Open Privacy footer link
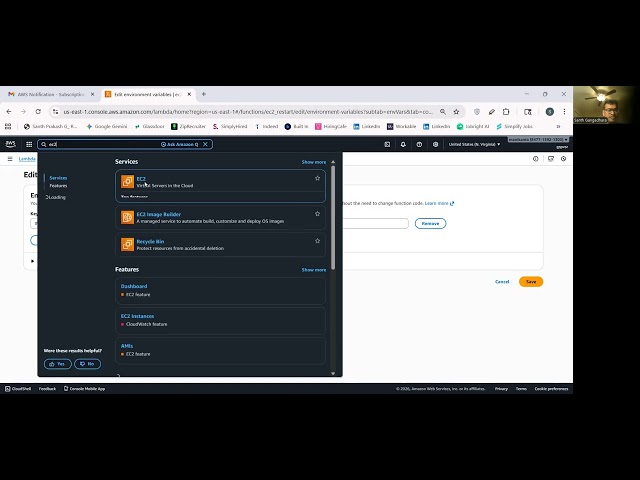Image resolution: width=640 pixels, height=480 pixels. (501, 389)
